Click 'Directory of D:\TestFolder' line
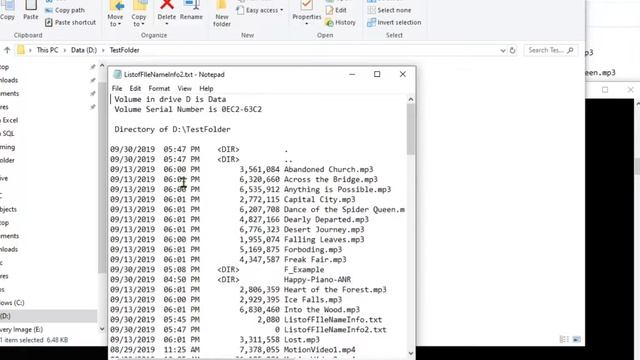The height and width of the screenshot is (360, 640). pos(172,129)
